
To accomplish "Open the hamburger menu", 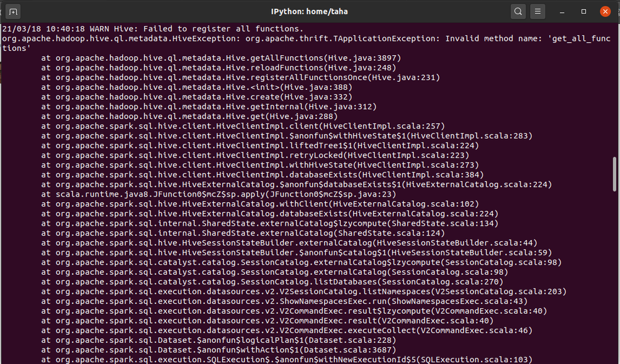I will 537,11.
